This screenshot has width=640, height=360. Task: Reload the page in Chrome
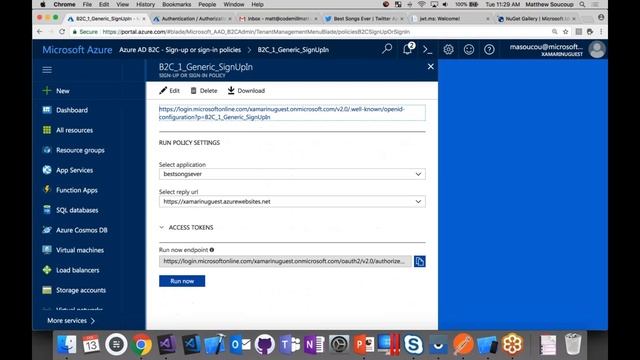[x=62, y=31]
